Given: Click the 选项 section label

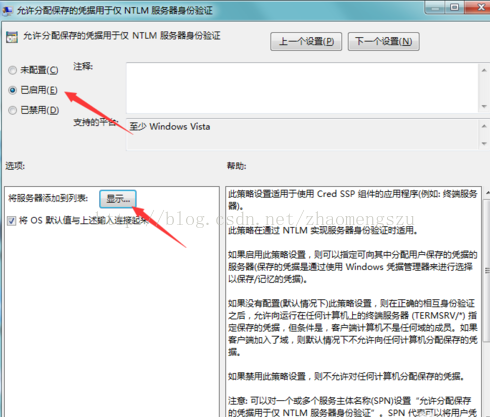Looking at the screenshot, I should point(15,166).
